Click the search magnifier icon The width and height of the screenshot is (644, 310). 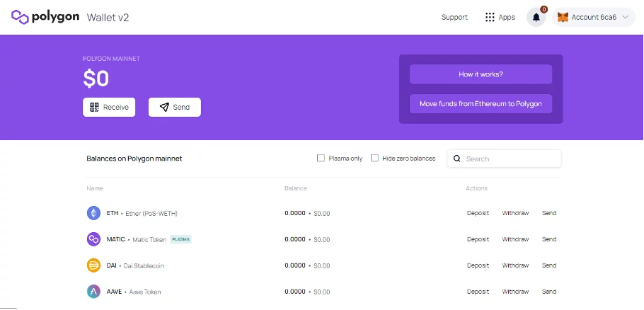pyautogui.click(x=456, y=159)
